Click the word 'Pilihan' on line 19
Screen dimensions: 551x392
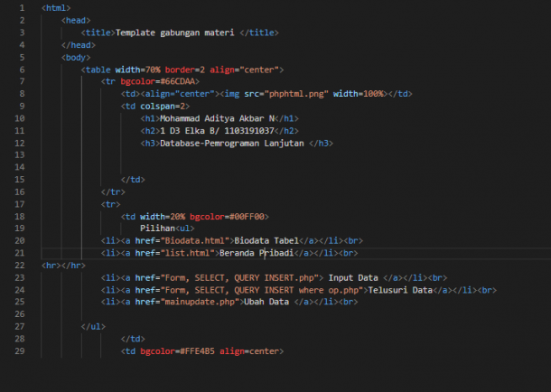pyautogui.click(x=157, y=229)
